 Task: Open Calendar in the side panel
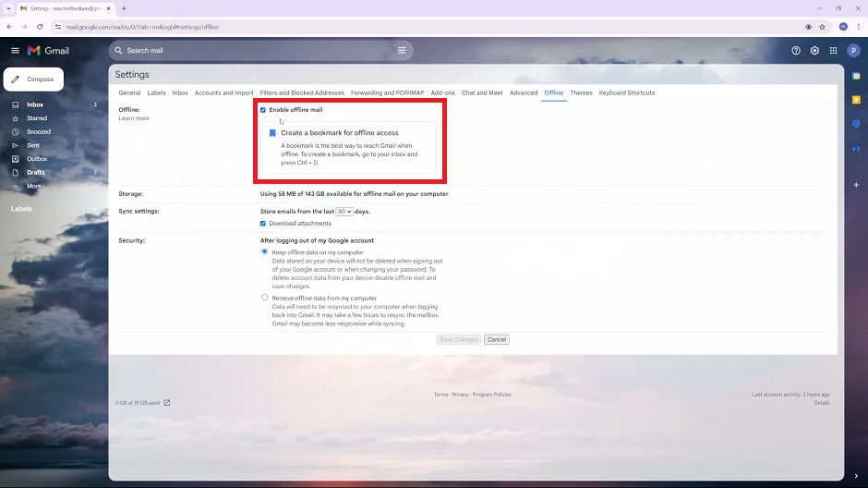point(856,77)
